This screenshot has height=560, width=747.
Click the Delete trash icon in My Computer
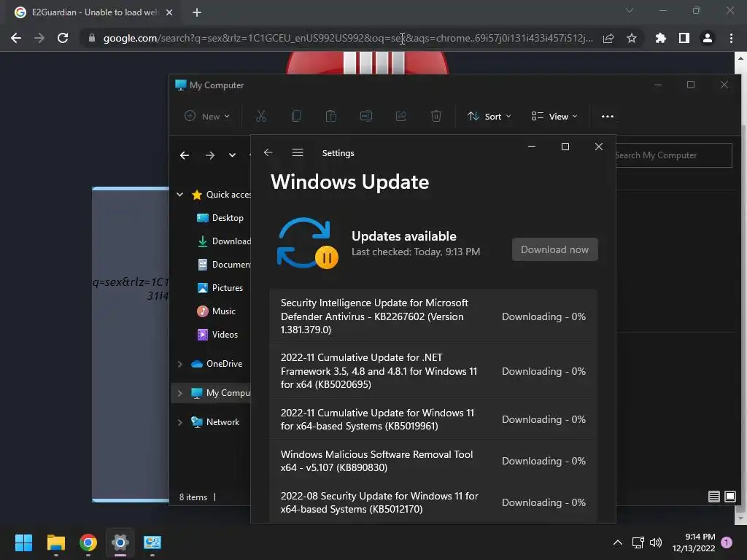[x=436, y=116]
